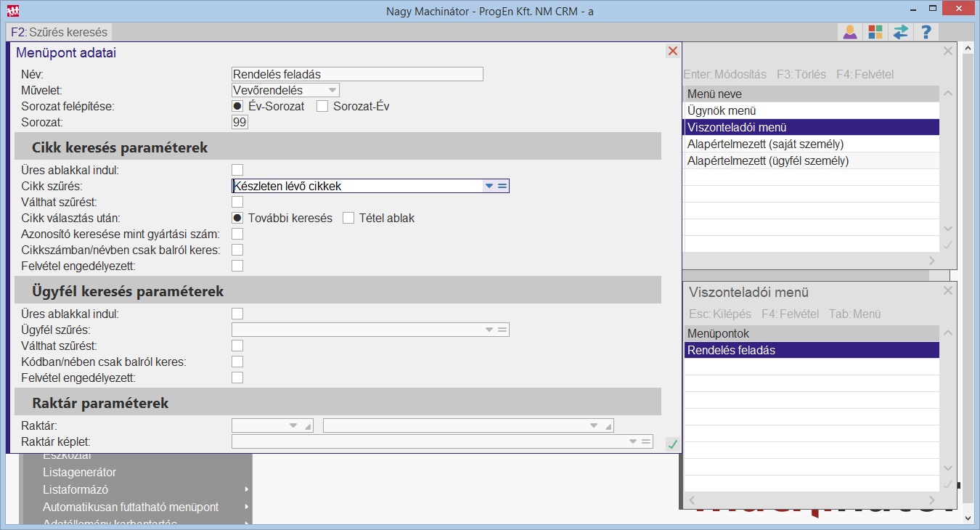
Task: Click the blue swap arrows icon
Action: pos(901,32)
